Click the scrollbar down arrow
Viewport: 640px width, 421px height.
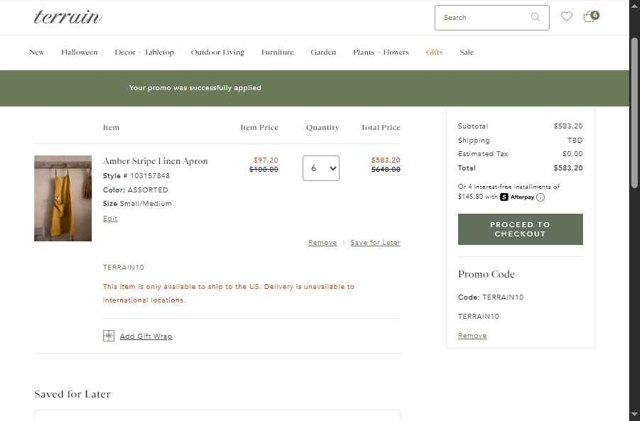(634, 414)
